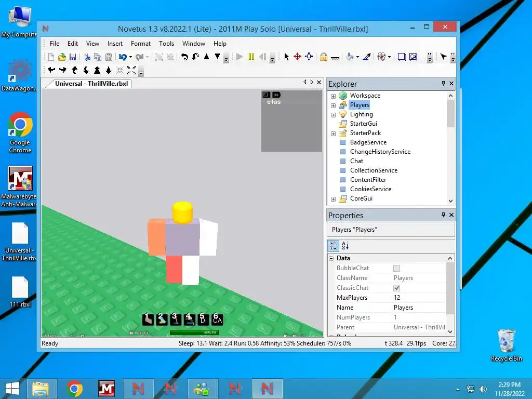Viewport: 532px width, 399px height.
Task: Click the Cut scissors icon
Action: coord(87,57)
